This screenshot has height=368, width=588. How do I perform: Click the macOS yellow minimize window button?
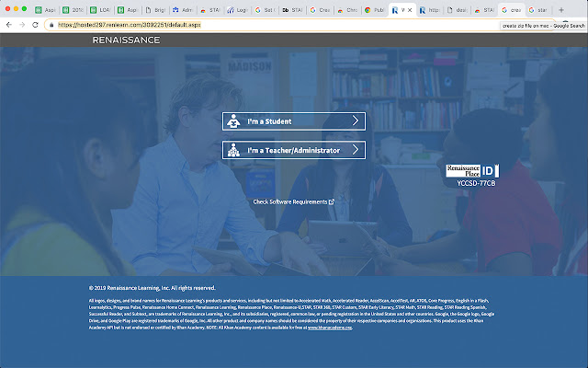(x=16, y=8)
